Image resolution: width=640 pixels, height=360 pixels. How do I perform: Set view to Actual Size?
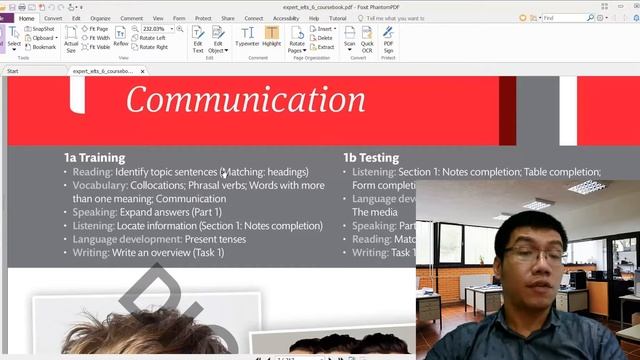71,39
